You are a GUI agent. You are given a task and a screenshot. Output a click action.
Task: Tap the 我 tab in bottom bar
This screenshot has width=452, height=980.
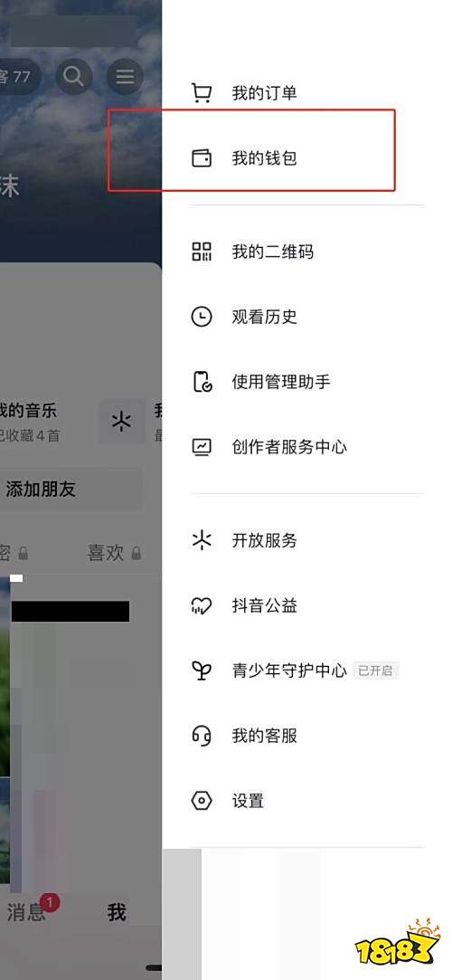point(116,912)
